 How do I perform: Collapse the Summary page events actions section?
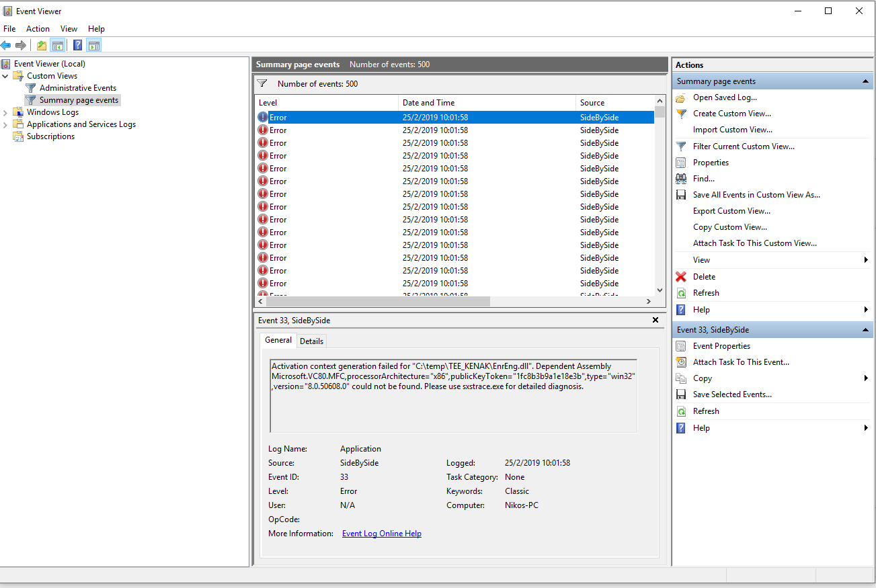pyautogui.click(x=863, y=81)
